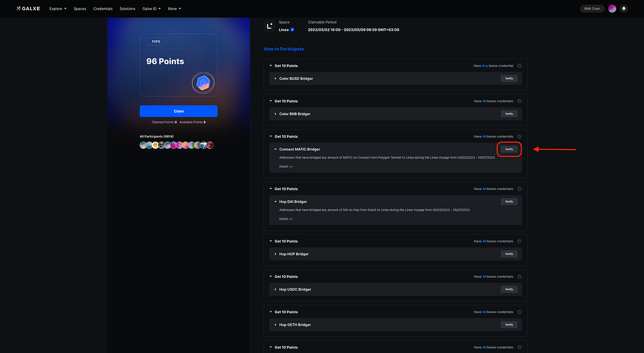The width and height of the screenshot is (644, 353).
Task: Click the NFT badge on the points card
Action: click(203, 83)
